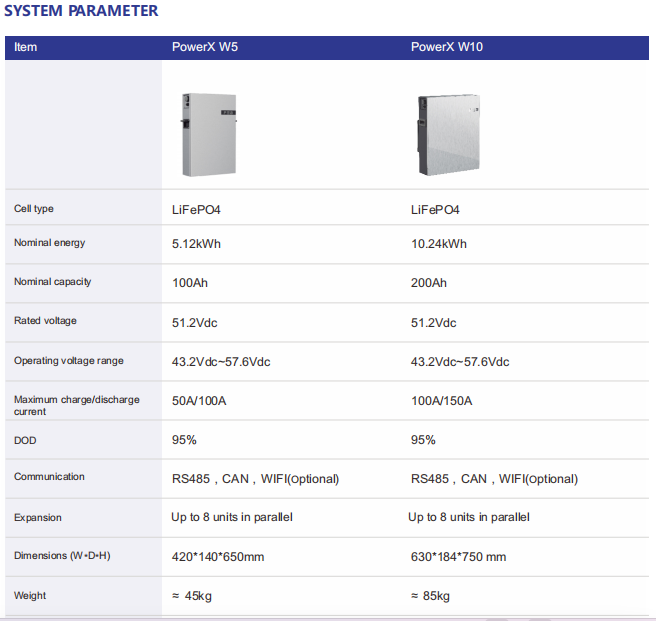Click the 100A/150A value
This screenshot has height=621, width=656.
[441, 401]
